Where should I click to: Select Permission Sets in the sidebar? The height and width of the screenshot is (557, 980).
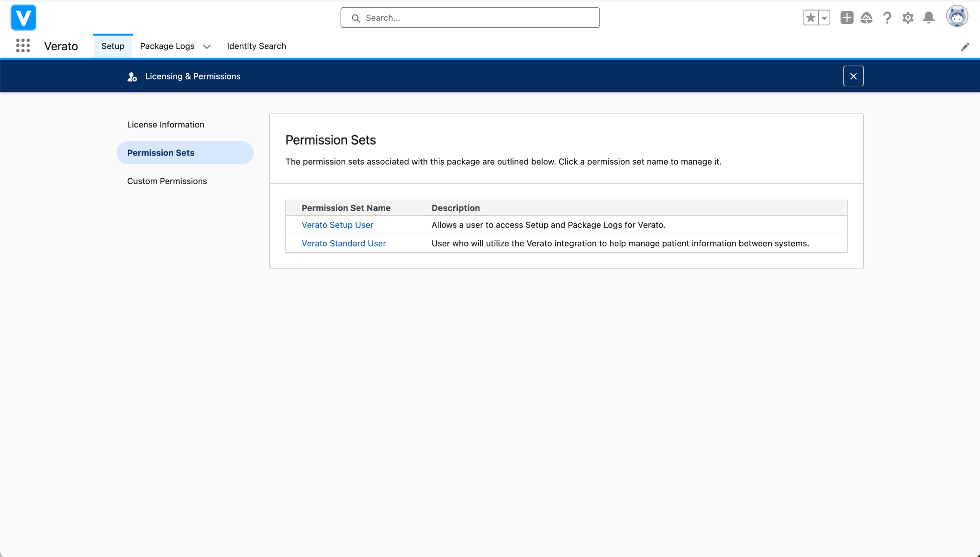coord(185,153)
